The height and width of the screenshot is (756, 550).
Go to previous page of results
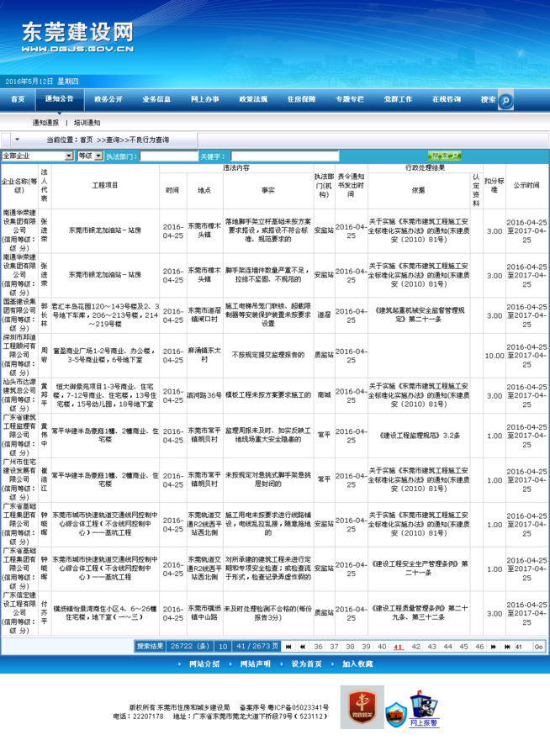302,647
